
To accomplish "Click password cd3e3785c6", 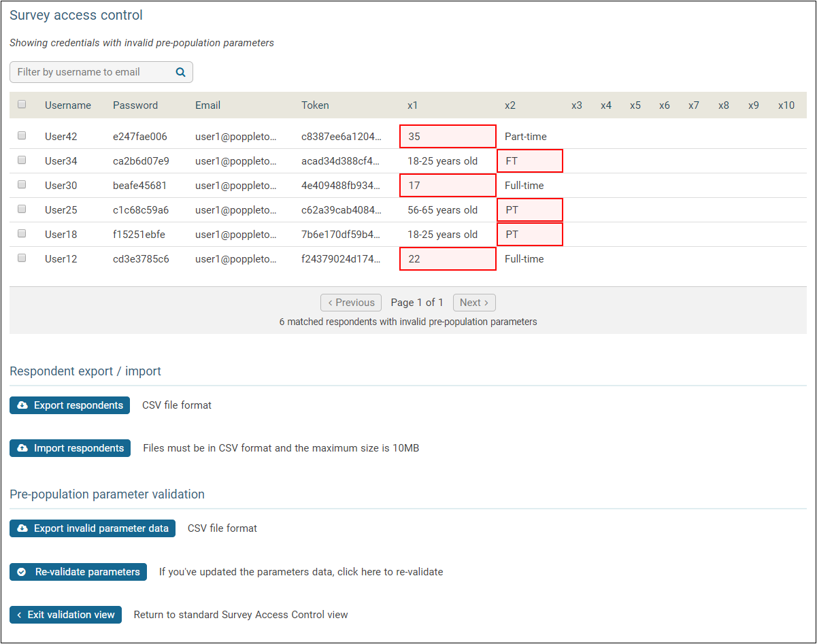I will tap(141, 259).
